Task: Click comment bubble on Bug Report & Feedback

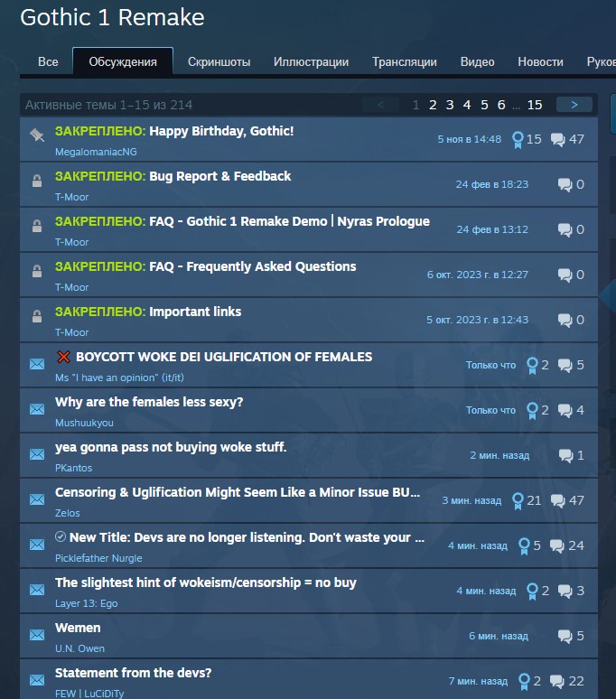Action: pyautogui.click(x=565, y=184)
